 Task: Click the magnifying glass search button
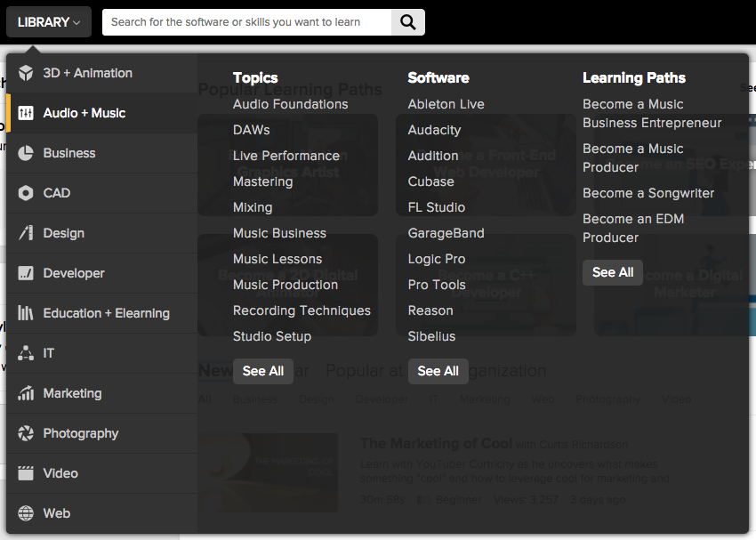point(408,22)
